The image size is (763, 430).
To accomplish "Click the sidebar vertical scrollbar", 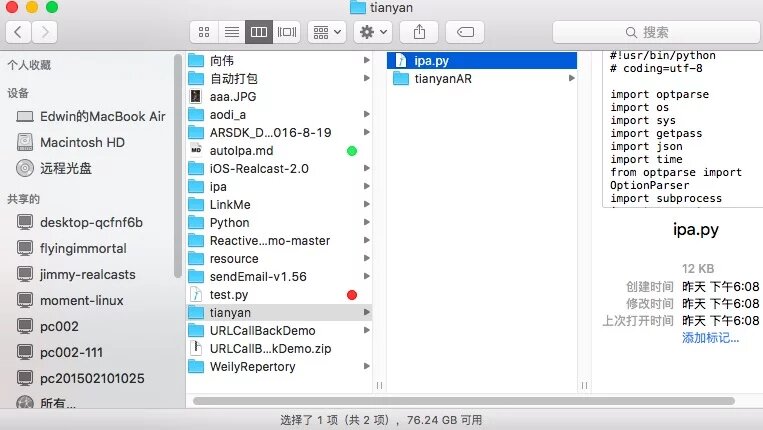I will [x=178, y=165].
